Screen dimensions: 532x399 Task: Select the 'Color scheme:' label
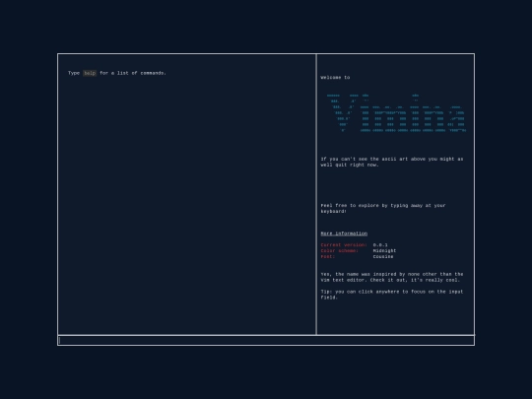(340, 251)
